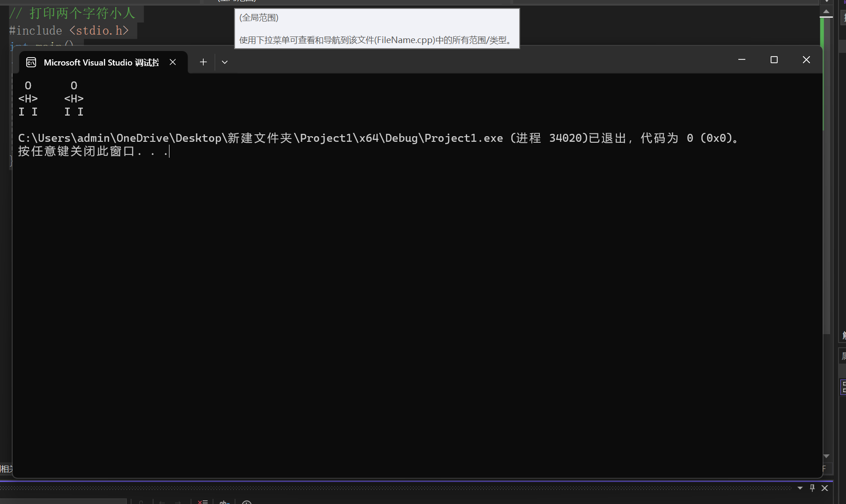The height and width of the screenshot is (504, 846).
Task: Open the terminal tab options chevron dropdown
Action: (225, 61)
